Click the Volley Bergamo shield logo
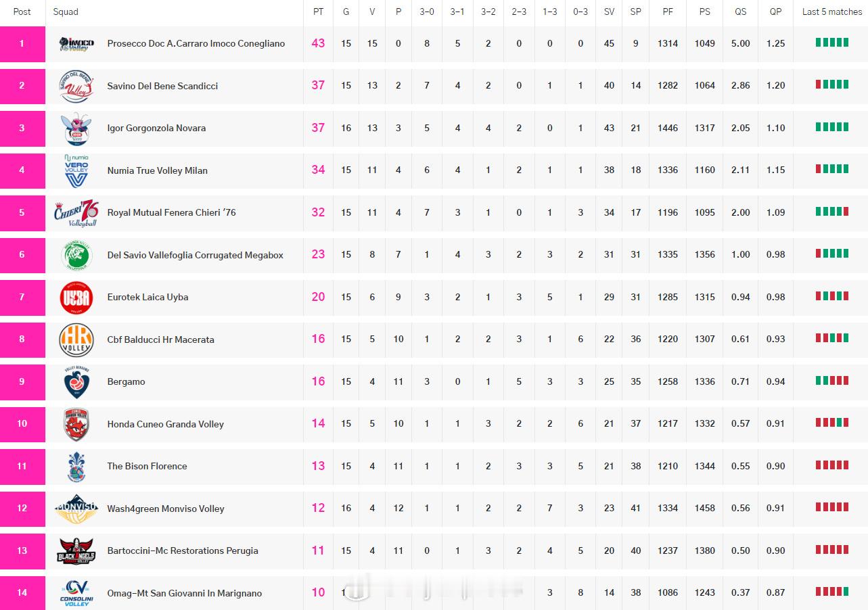868x610 pixels. [x=76, y=382]
